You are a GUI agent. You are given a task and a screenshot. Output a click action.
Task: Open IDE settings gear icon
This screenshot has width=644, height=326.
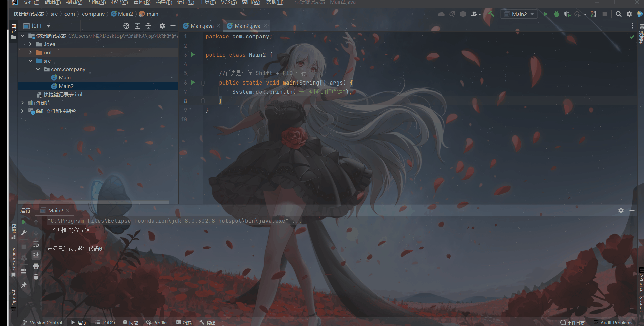pyautogui.click(x=630, y=14)
